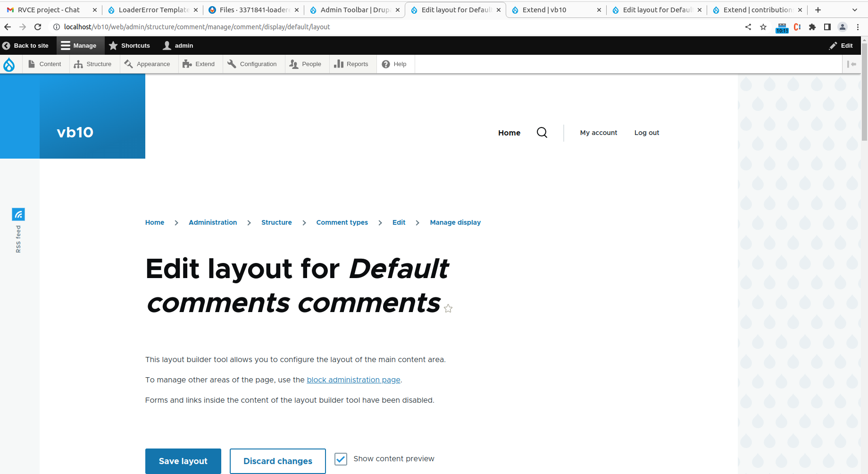Toggle the bookmark star next to the page title

pyautogui.click(x=448, y=308)
